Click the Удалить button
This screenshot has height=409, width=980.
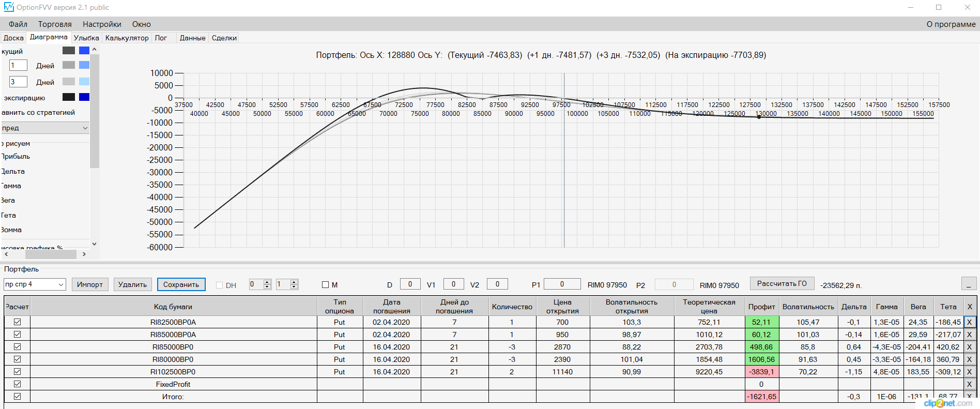pos(132,284)
